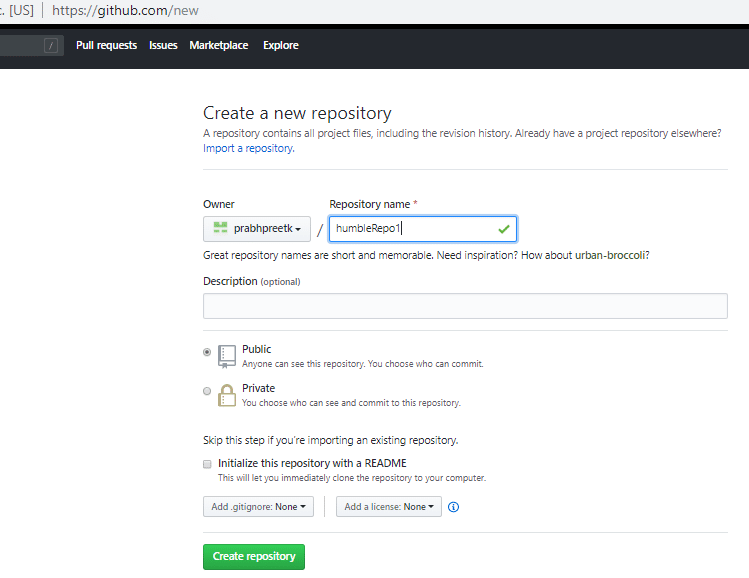Screen dimensions: 749x578
Task: Click the Public repository book icon
Action: [227, 356]
